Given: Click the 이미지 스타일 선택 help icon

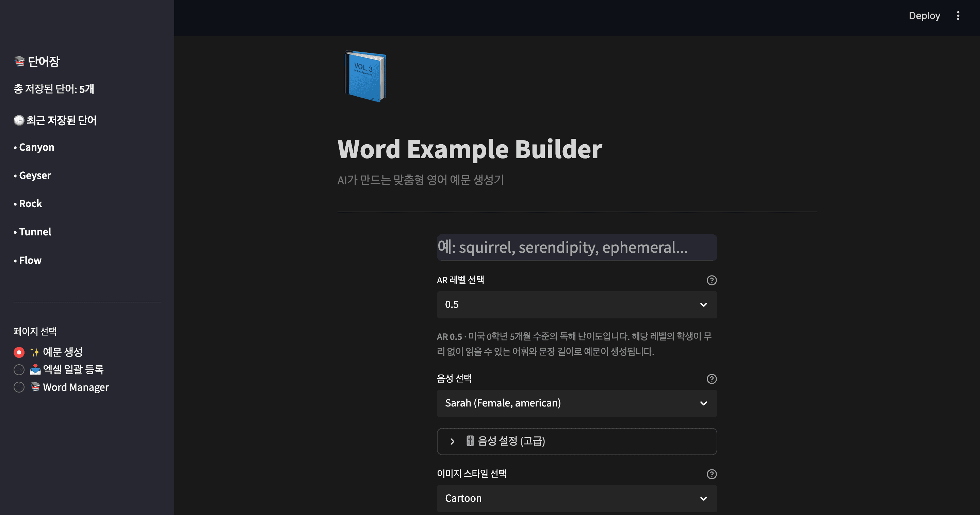Looking at the screenshot, I should click(711, 474).
